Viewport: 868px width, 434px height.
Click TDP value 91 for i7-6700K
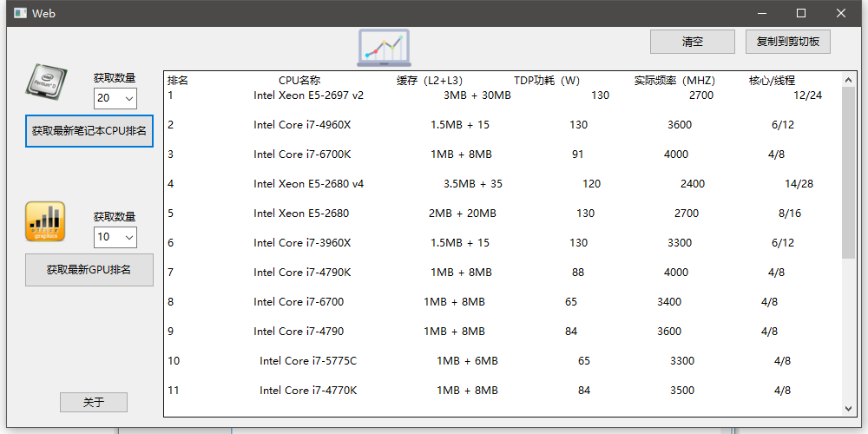(x=577, y=155)
